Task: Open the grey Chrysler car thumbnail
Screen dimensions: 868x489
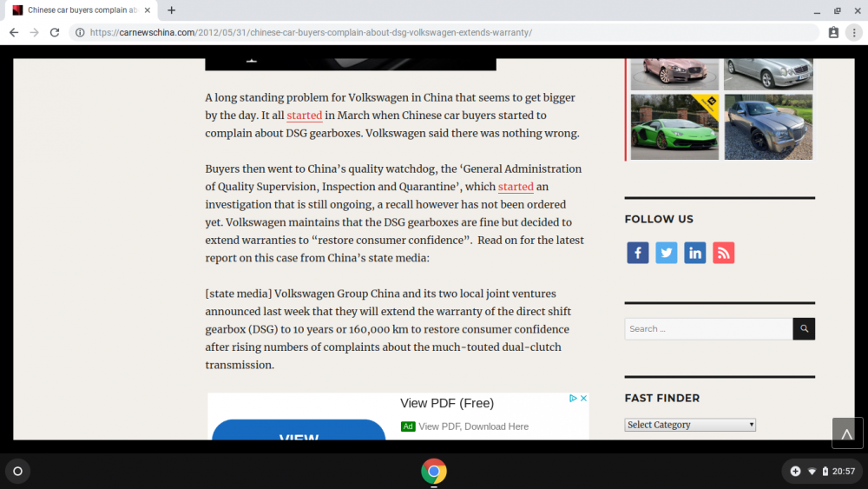Action: [x=768, y=127]
